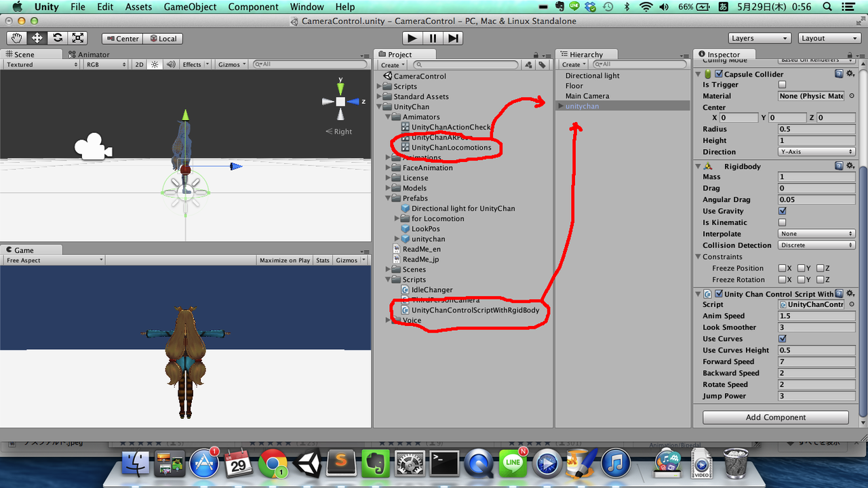Viewport: 868px width, 488px height.
Task: Open Unity Chan Control Script gear menu
Action: (850, 294)
